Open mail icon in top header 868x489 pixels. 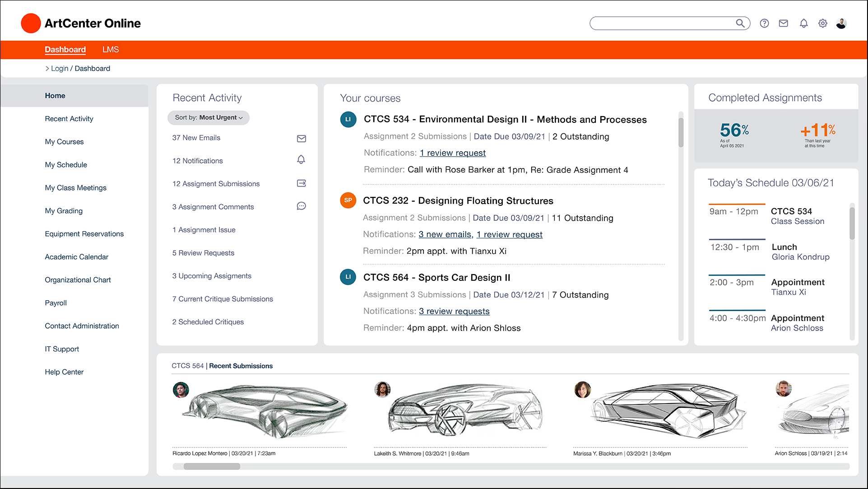784,23
